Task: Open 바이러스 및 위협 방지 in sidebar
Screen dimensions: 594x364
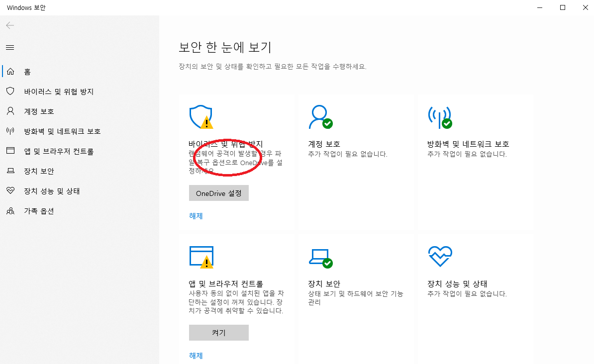Action: tap(59, 91)
